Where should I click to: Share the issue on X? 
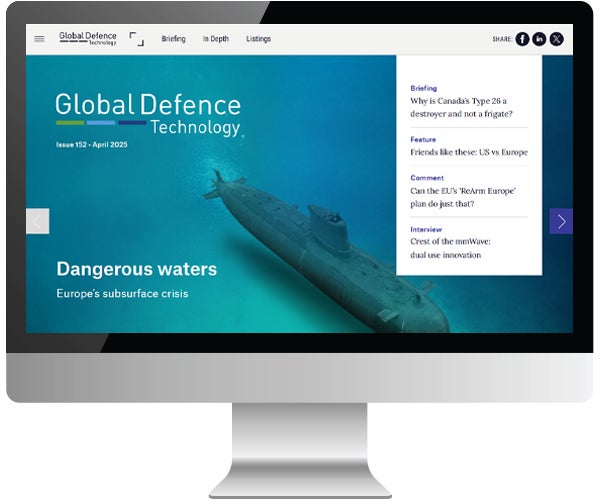pos(557,39)
